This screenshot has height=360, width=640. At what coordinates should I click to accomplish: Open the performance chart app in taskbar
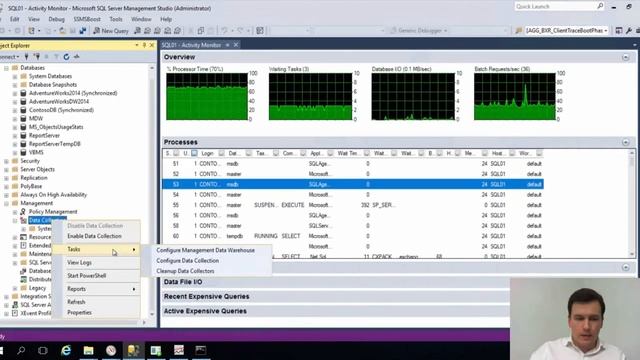pyautogui.click(x=178, y=350)
